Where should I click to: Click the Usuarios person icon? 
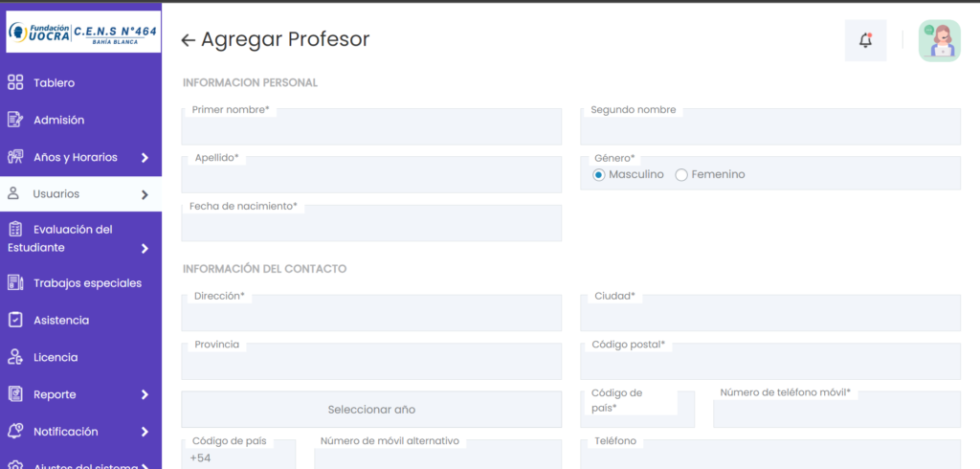pos(13,193)
